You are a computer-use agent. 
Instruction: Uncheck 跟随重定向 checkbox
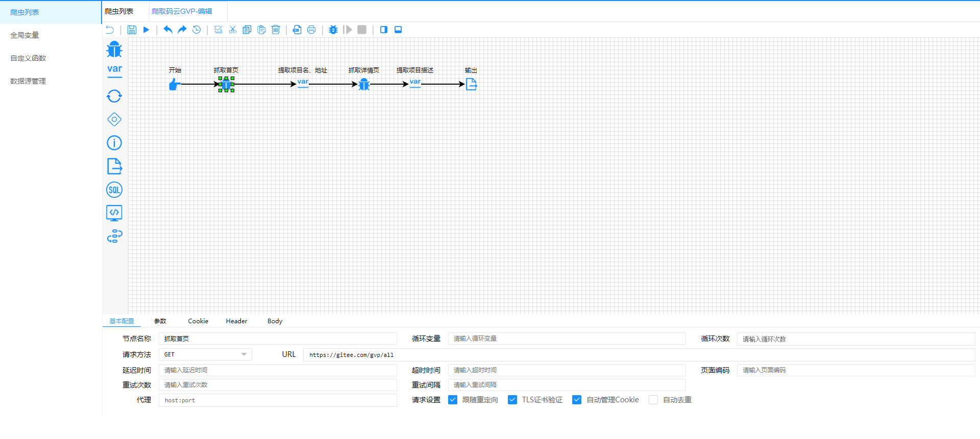tap(453, 400)
